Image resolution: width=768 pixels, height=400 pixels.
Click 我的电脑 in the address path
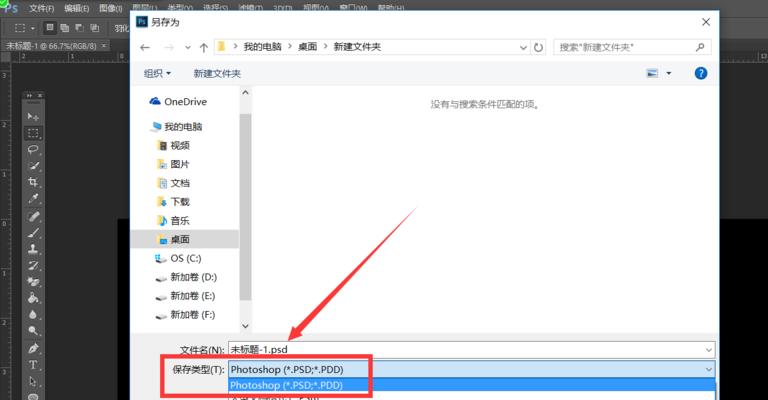coord(263,47)
